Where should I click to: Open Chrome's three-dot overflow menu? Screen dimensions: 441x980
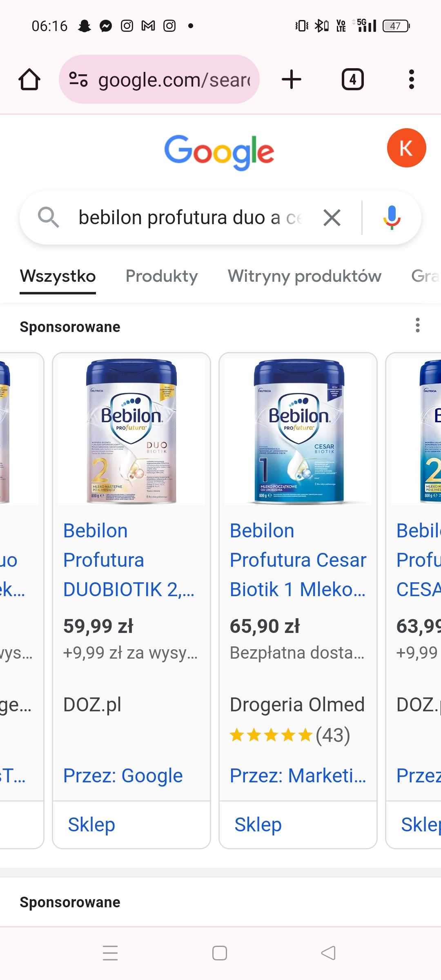point(411,79)
